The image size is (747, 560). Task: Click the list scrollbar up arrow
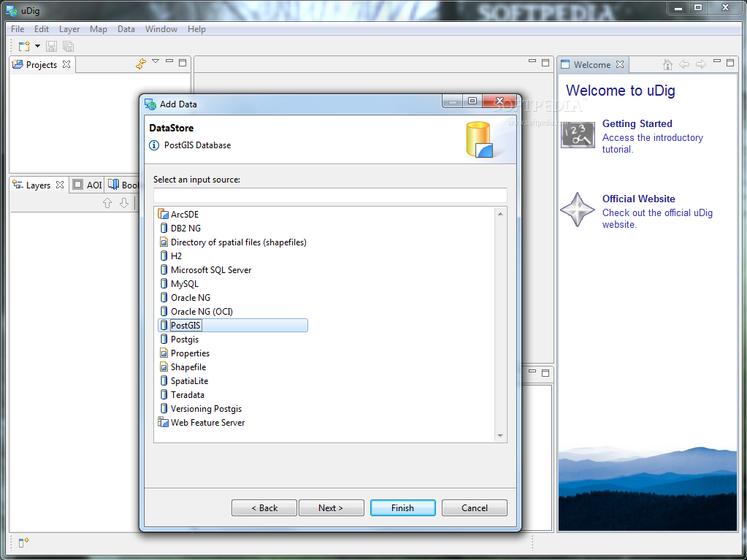pos(500,214)
